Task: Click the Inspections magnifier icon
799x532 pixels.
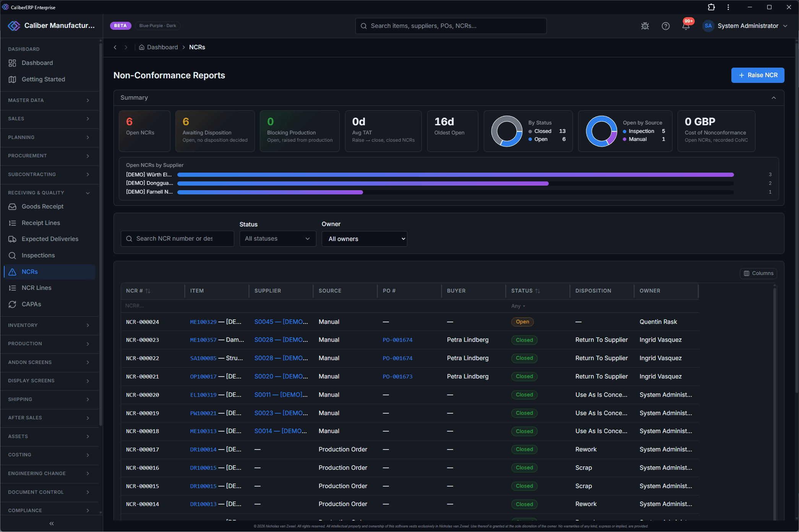Action: tap(12, 255)
